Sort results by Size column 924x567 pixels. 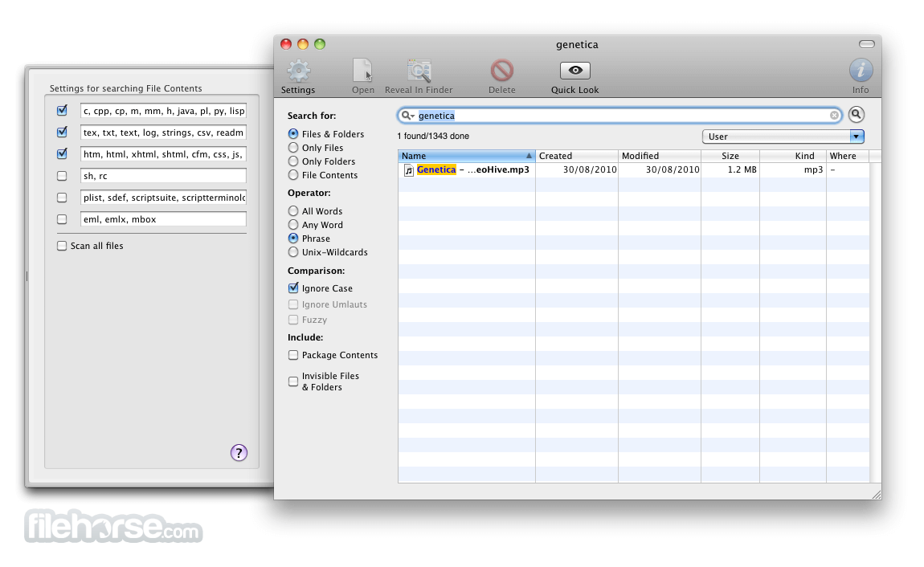[x=730, y=156]
